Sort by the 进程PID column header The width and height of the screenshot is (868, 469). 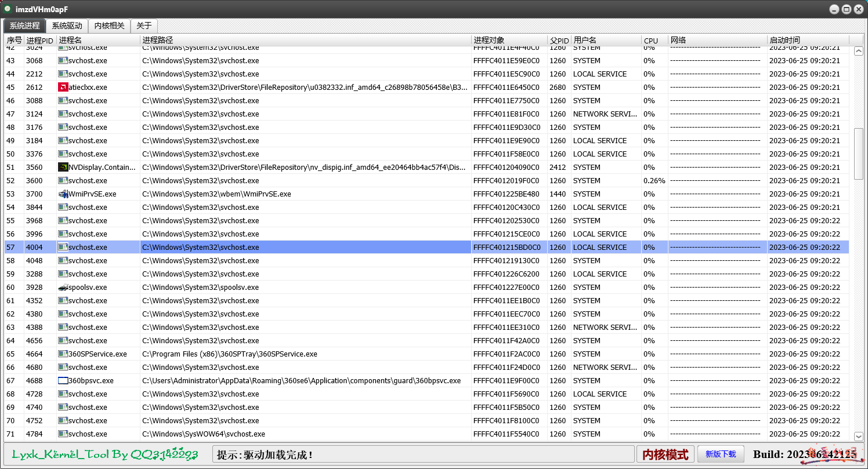point(39,40)
